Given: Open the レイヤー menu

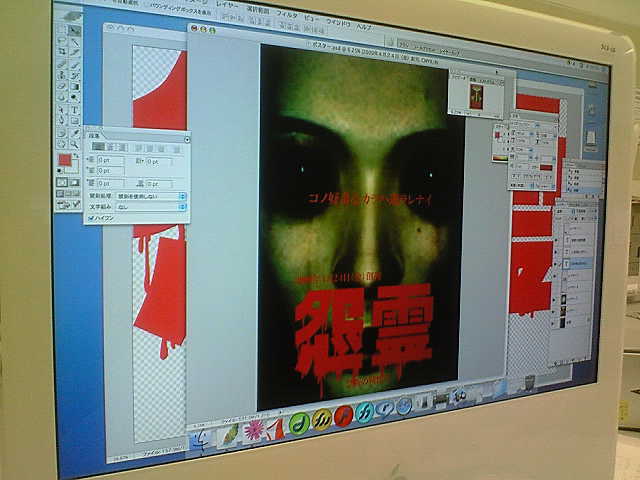Looking at the screenshot, I should [x=227, y=5].
